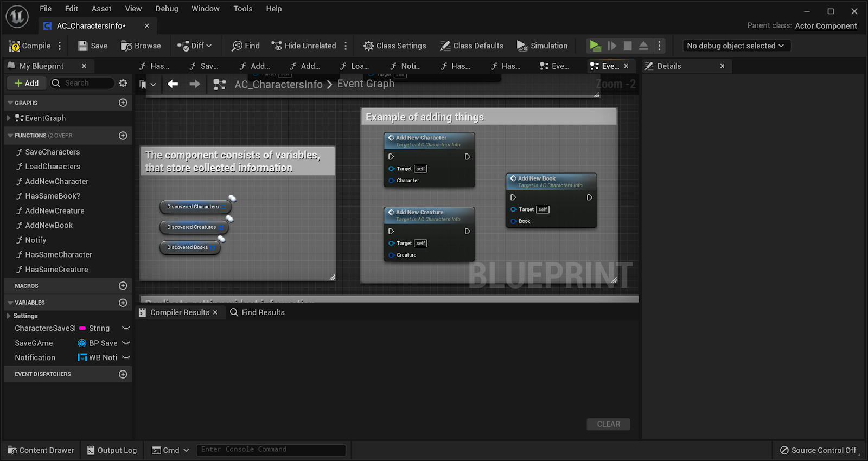Image resolution: width=868 pixels, height=461 pixels.
Task: Toggle visibility eye for Notification variable
Action: point(126,357)
